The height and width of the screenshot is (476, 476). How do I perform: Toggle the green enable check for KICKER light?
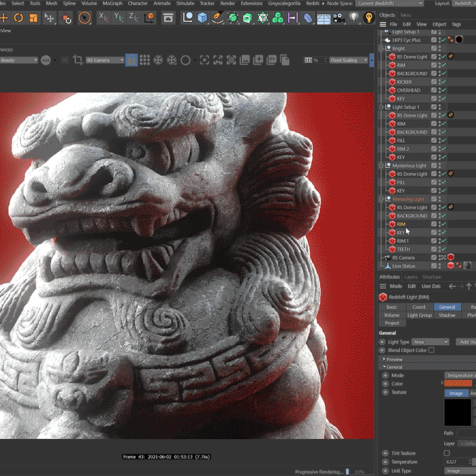442,82
